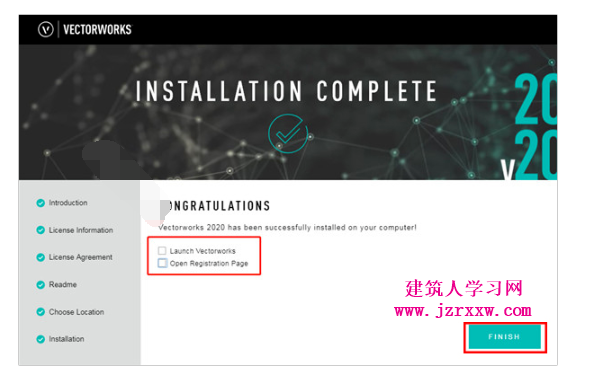Click the checkmark icon beside License Information
Image resolution: width=594 pixels, height=385 pixels.
click(x=41, y=230)
